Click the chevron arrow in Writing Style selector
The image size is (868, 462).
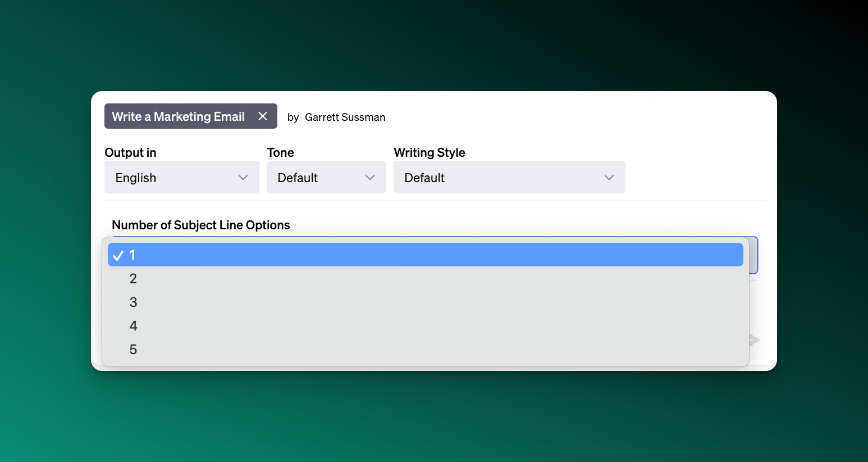pyautogui.click(x=609, y=178)
